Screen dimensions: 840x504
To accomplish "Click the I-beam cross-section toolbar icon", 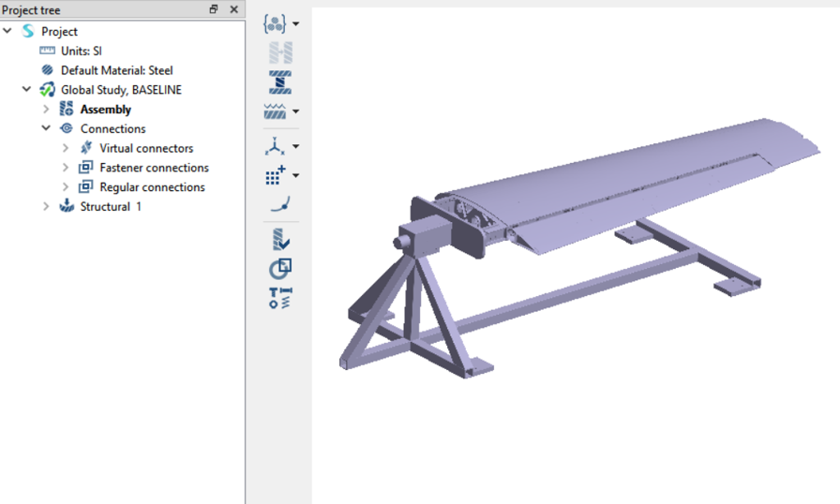I will pyautogui.click(x=279, y=82).
